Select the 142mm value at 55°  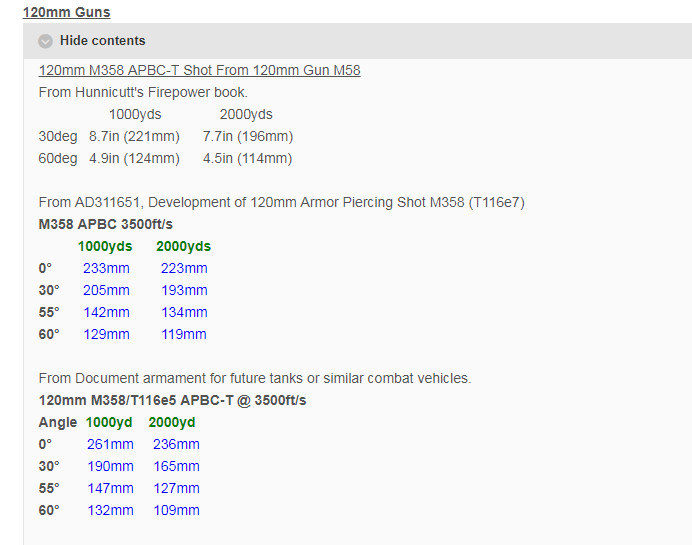pyautogui.click(x=106, y=312)
